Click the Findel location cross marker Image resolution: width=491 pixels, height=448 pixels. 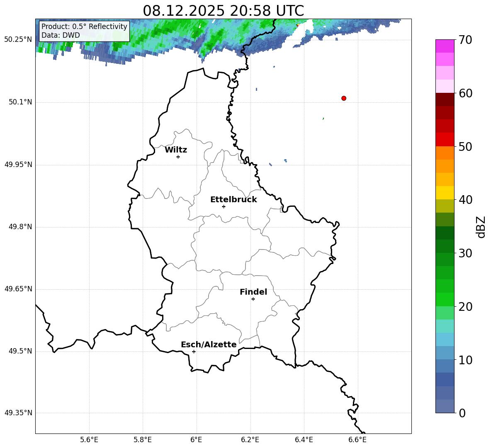[x=253, y=299]
